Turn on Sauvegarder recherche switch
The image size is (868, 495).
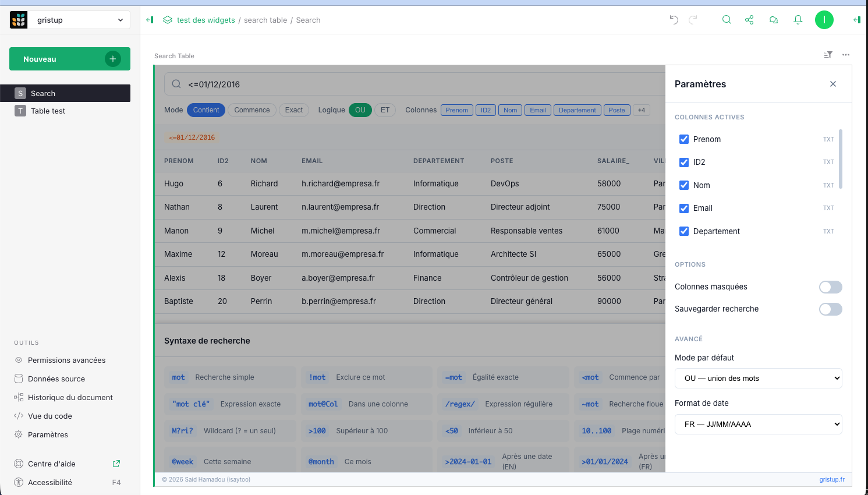point(830,309)
